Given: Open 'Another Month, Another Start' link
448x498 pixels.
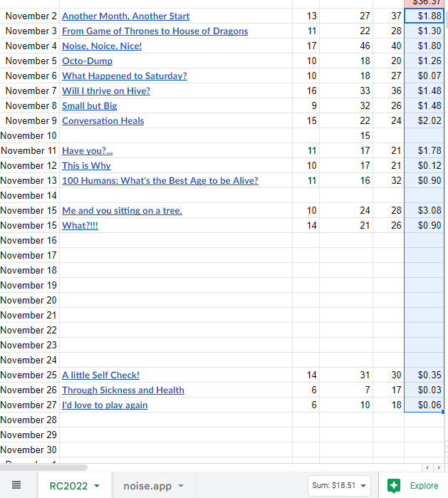Looking at the screenshot, I should 126,16.
